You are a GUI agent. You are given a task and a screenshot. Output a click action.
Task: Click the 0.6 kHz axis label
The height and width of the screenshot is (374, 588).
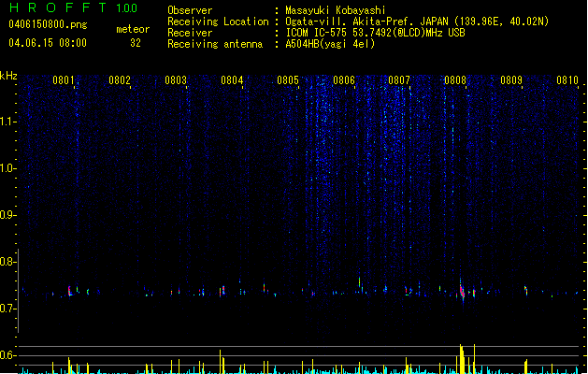click(8, 355)
